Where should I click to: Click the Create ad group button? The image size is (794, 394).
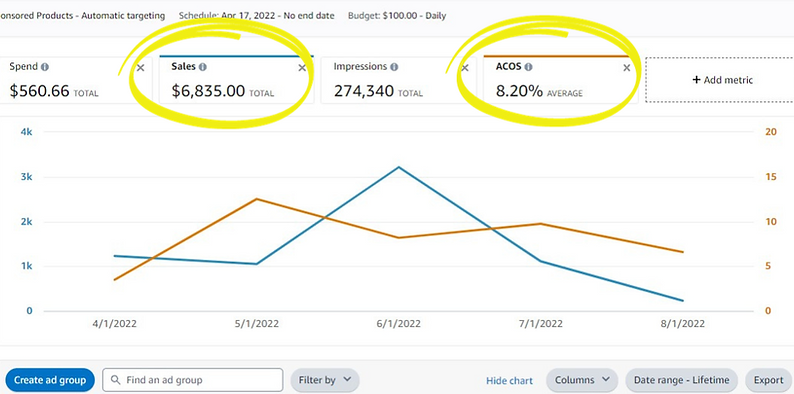tap(50, 380)
